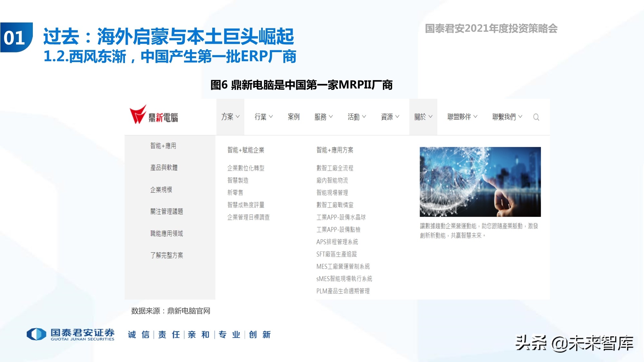The width and height of the screenshot is (644, 362).
Task: Select 關注管理議題 in left sidebar
Action: [x=166, y=211]
